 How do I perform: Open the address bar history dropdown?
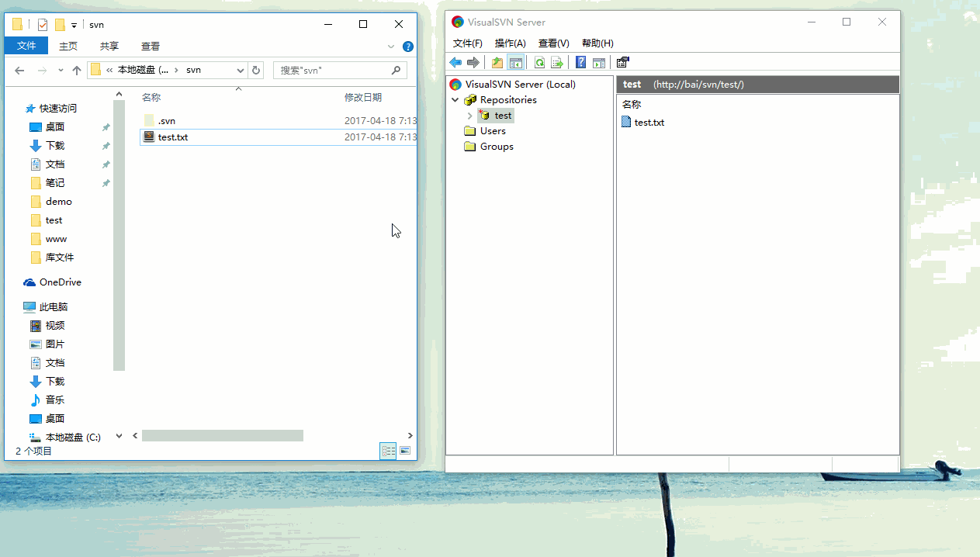[241, 70]
